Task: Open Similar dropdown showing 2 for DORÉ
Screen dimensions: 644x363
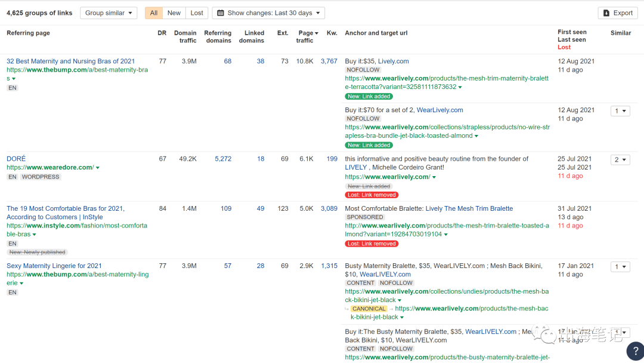Action: (620, 159)
